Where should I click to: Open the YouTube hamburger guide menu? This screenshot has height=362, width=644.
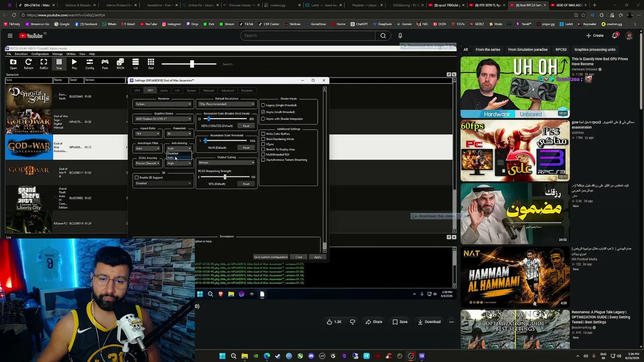click(x=10, y=36)
